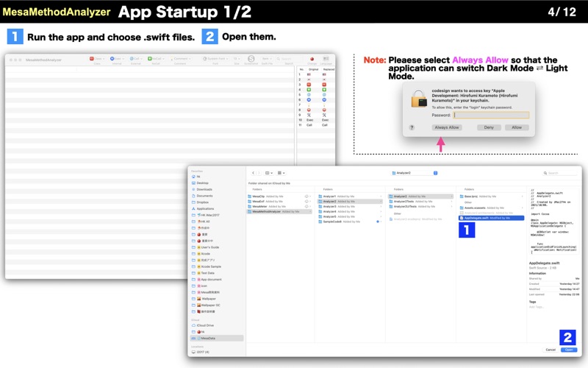The image size is (588, 368).
Task: Select MesaMeter folder
Action: (280, 207)
